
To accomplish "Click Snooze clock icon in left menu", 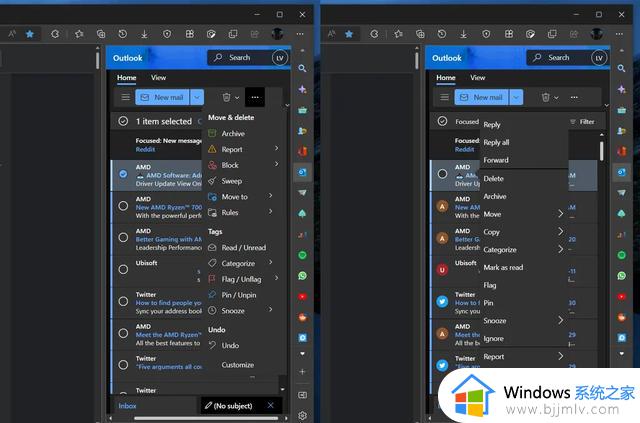I will tap(212, 310).
